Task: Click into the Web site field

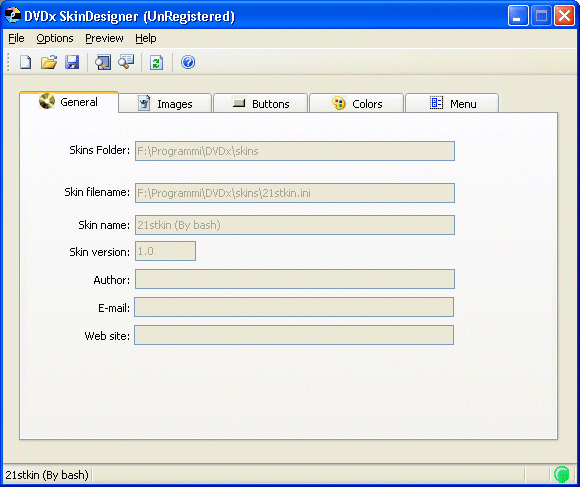Action: point(294,335)
